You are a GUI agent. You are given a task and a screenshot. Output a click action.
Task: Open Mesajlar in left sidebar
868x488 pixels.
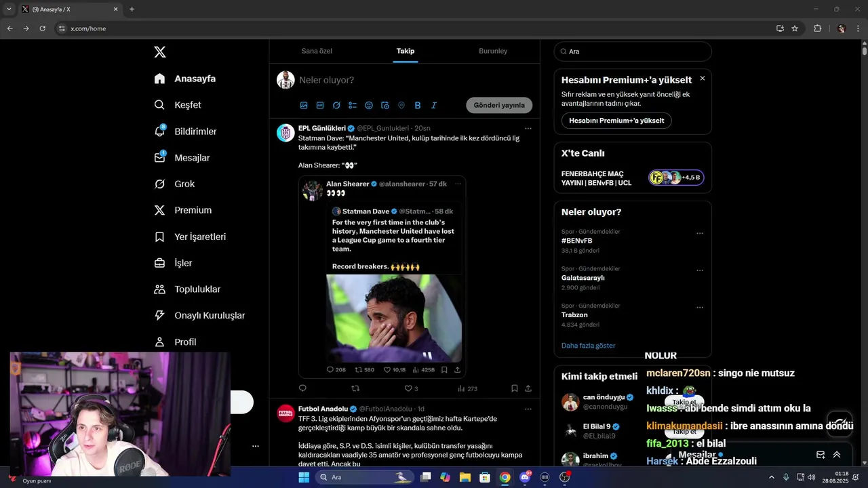pyautogui.click(x=182, y=158)
